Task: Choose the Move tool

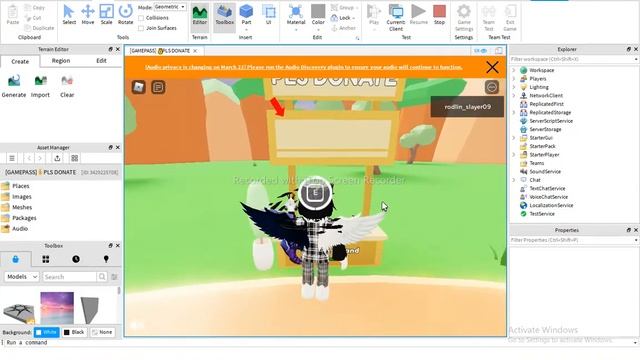Action: point(88,15)
